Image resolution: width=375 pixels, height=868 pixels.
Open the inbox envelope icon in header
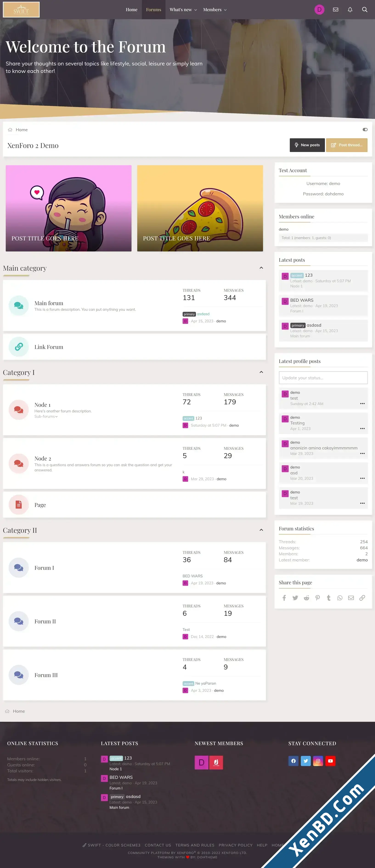(x=335, y=10)
